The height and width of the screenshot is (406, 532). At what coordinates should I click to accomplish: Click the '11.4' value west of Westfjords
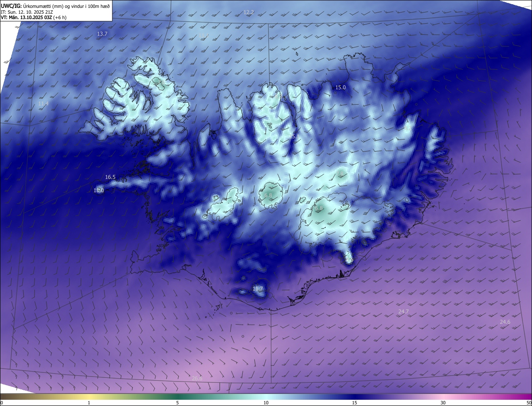[x=43, y=103]
